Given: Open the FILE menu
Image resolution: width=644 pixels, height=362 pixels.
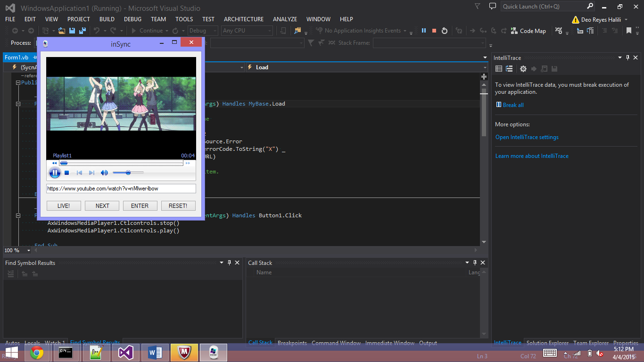Looking at the screenshot, I should click(x=10, y=19).
